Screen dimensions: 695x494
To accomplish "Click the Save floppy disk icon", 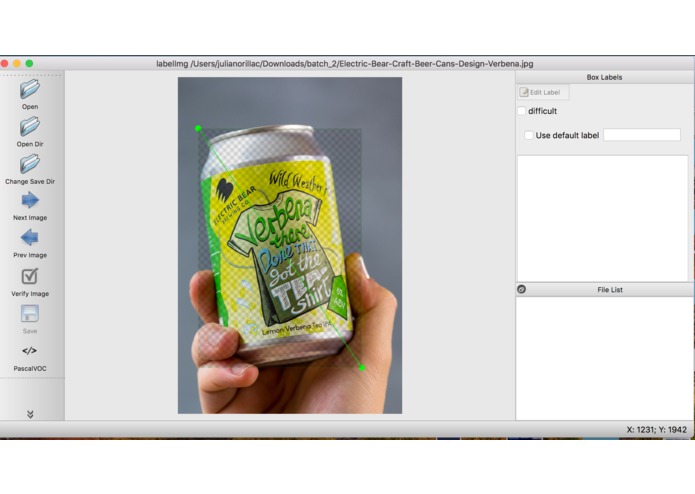I will (30, 313).
